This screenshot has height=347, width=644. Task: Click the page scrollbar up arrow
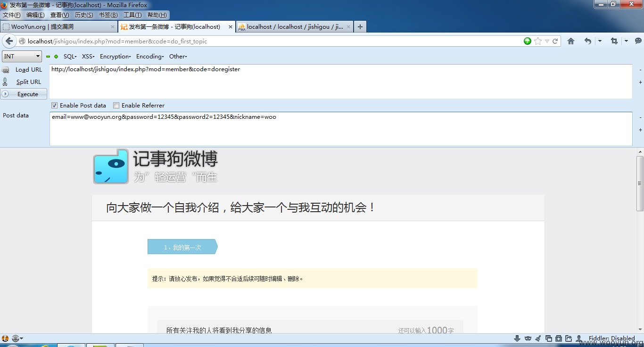click(640, 152)
